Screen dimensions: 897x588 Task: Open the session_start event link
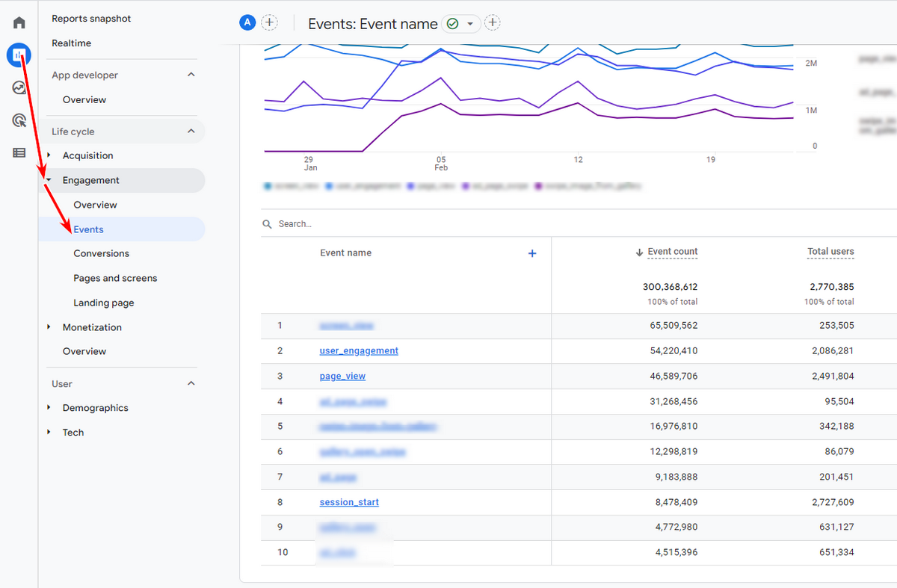(x=349, y=502)
